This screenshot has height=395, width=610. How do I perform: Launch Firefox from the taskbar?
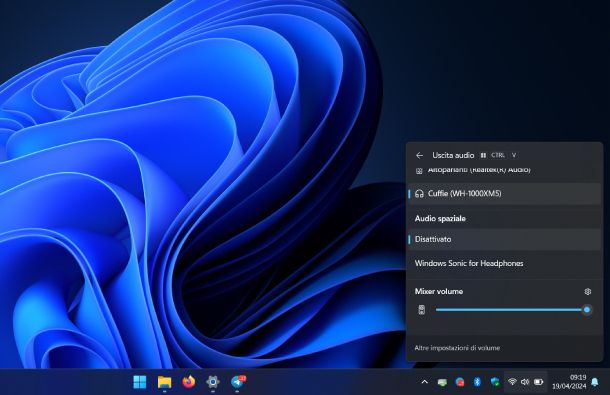point(189,382)
